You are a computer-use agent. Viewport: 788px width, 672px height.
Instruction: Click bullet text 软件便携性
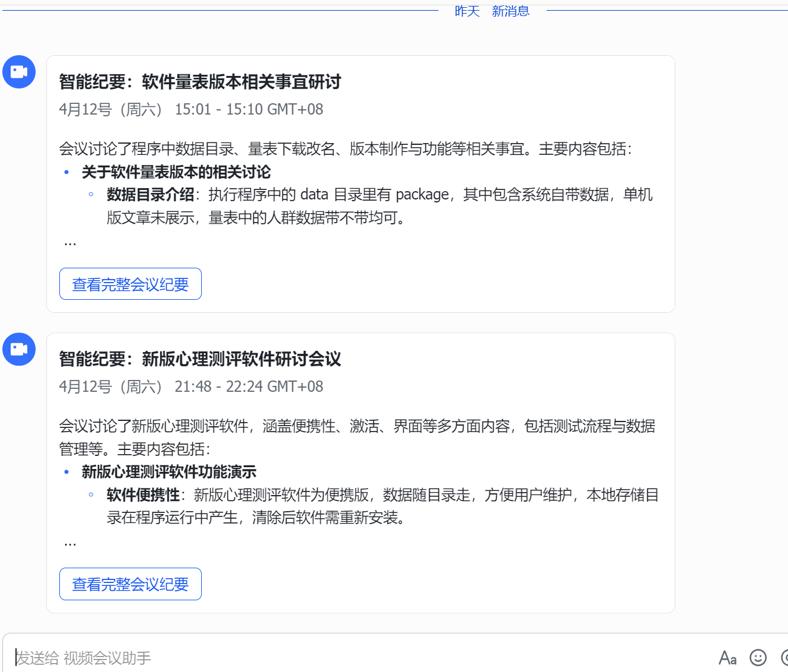coord(143,495)
